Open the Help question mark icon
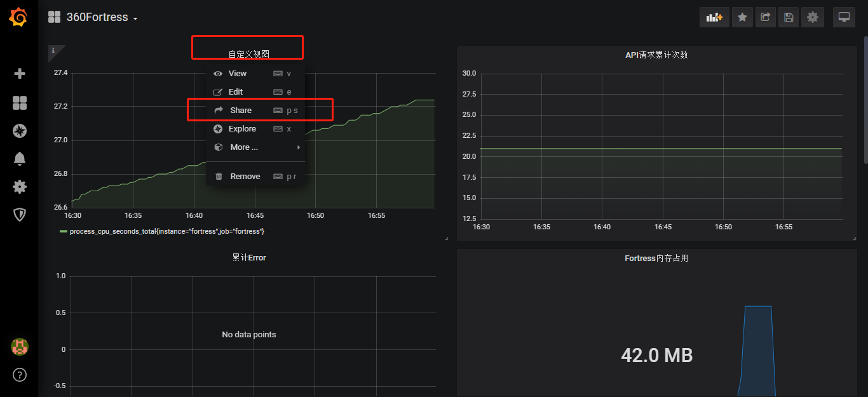 pos(20,374)
